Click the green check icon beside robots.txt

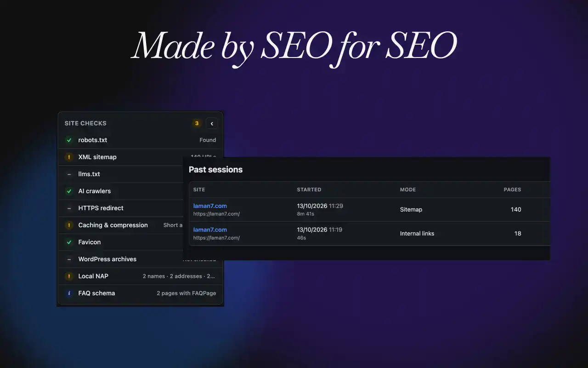point(69,140)
